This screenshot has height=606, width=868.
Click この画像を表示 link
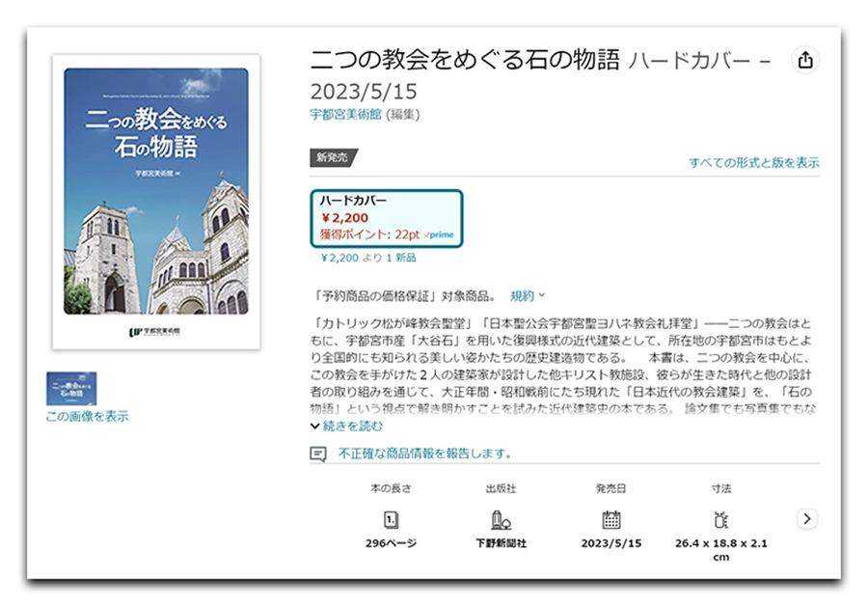tap(88, 417)
